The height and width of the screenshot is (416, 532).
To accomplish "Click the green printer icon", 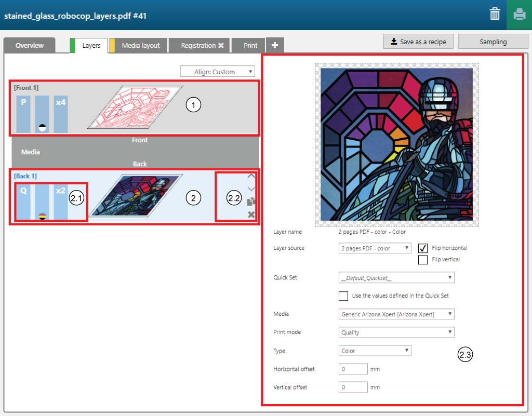I will click(x=519, y=15).
